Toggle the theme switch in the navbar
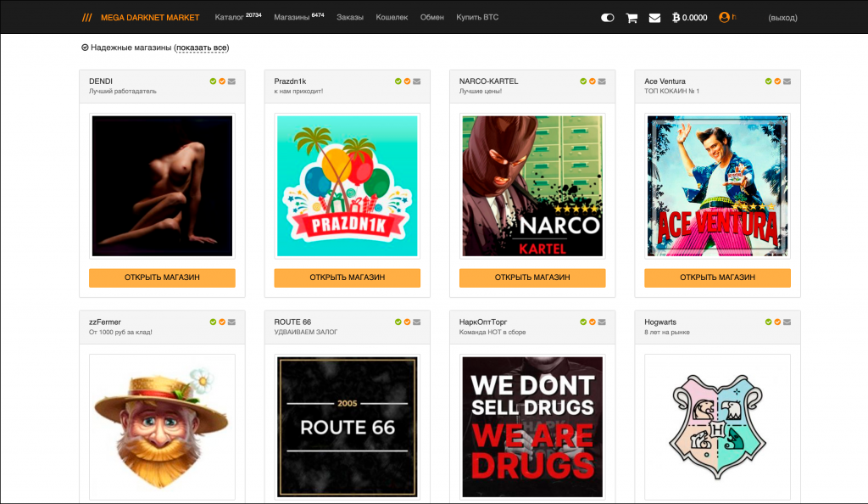Viewport: 868px width, 504px height. click(x=607, y=18)
